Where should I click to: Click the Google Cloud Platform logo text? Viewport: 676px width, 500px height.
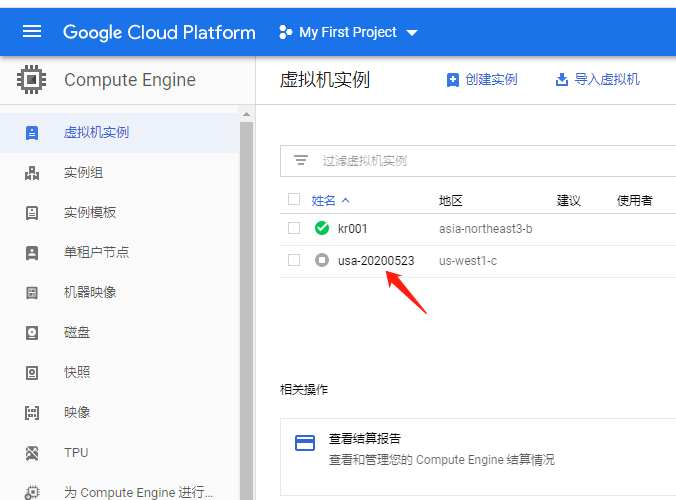[159, 32]
